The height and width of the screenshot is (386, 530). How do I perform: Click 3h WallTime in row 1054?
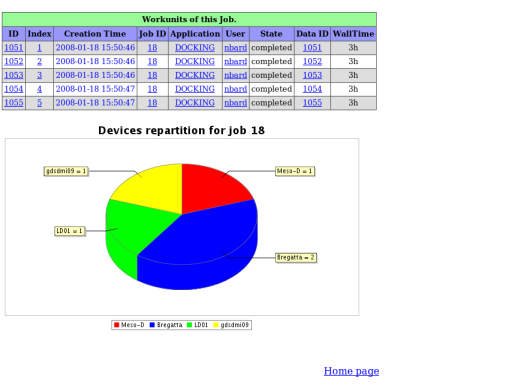(353, 89)
